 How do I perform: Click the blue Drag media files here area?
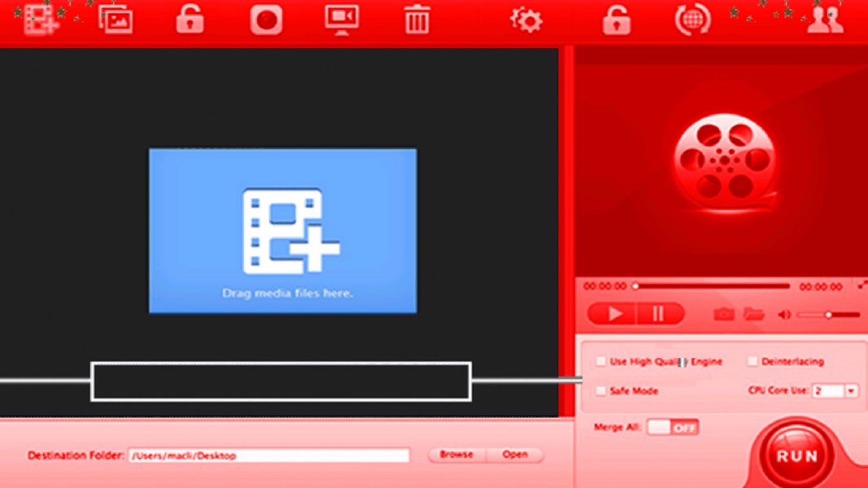(283, 230)
